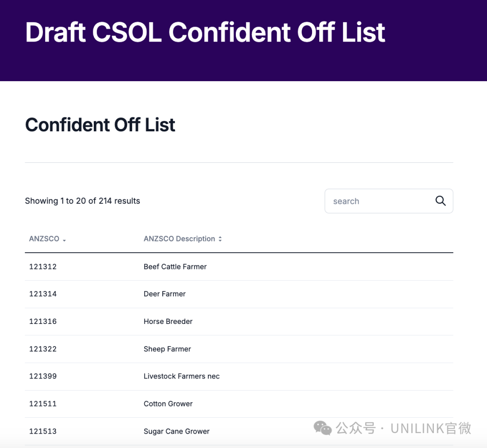Screen dimensions: 487x448
Task: Click the Cotton Grower entry
Action: pos(168,404)
